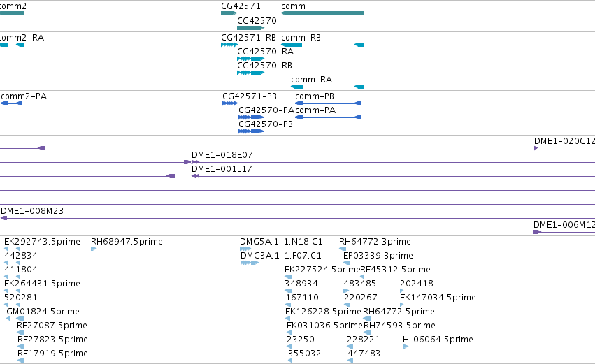This screenshot has height=364, width=595.
Task: Select EST EK031036.5prime label
Action: pos(324,326)
